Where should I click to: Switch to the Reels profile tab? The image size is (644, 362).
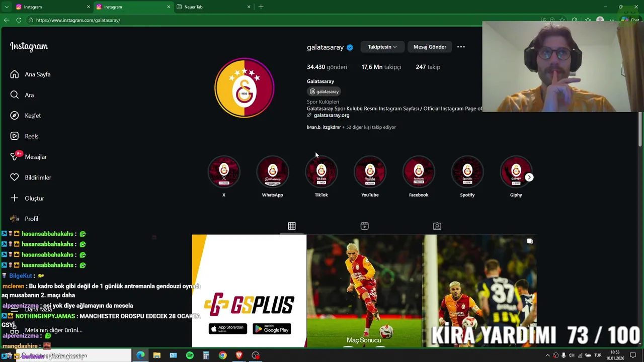365,226
